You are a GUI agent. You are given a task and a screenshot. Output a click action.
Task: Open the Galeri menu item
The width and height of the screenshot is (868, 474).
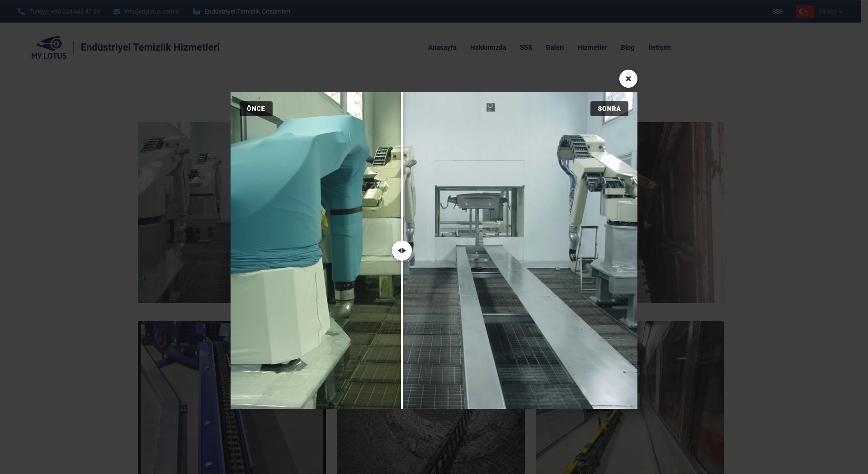coord(555,47)
